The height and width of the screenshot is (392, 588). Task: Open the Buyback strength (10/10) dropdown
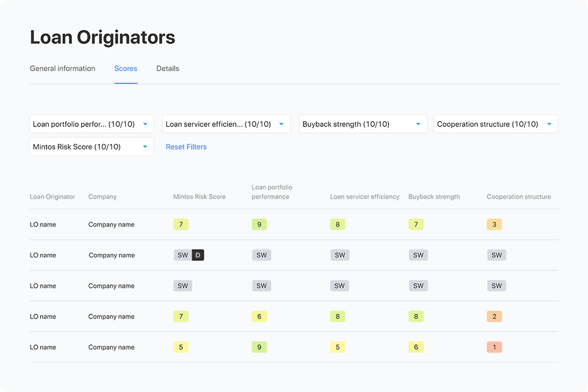(363, 124)
